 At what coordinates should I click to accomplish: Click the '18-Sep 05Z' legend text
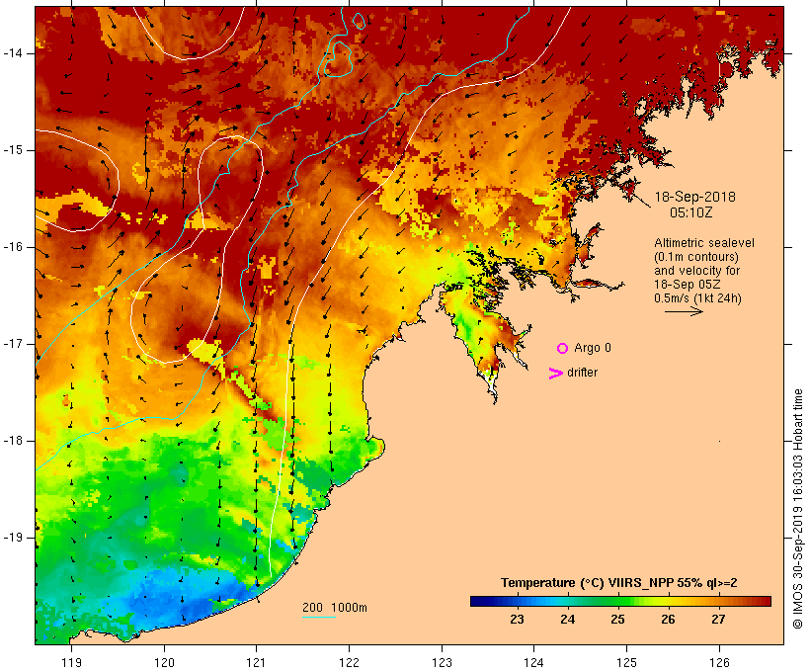688,285
